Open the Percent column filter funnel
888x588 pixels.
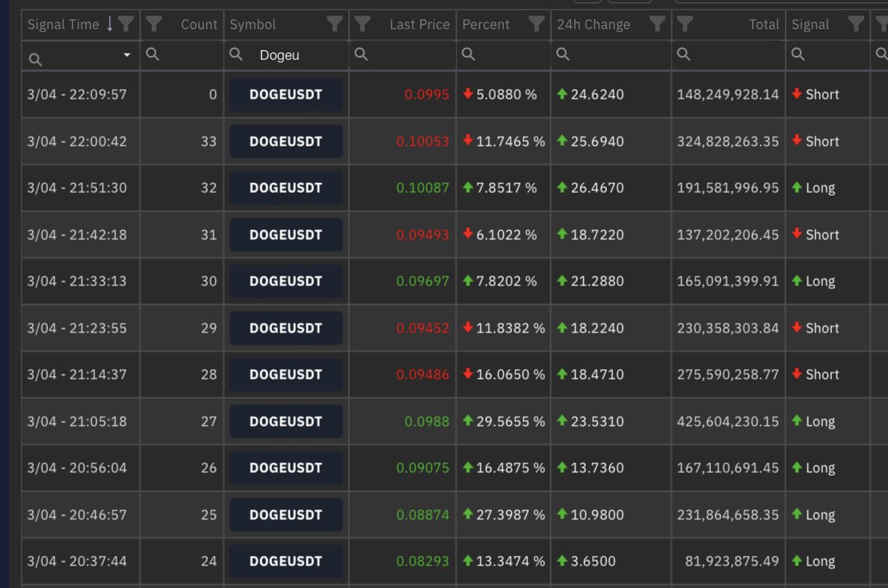coord(536,24)
